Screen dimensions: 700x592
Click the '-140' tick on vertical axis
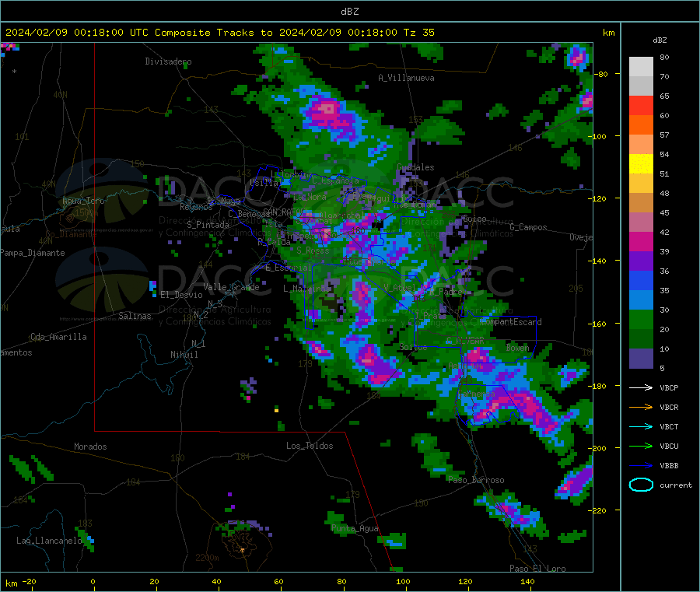coord(598,261)
